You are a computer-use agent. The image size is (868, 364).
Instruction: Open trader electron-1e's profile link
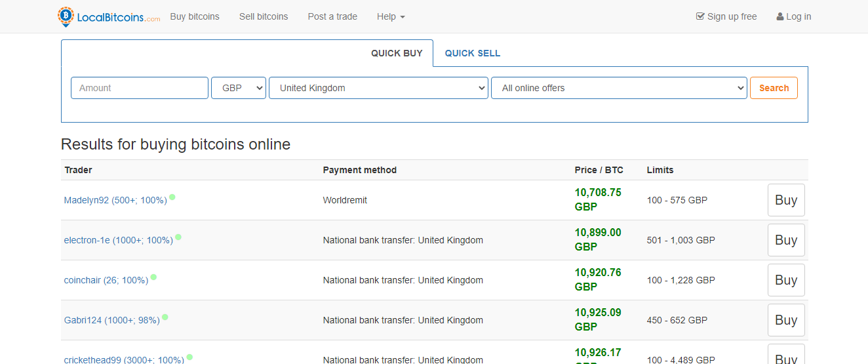119,240
